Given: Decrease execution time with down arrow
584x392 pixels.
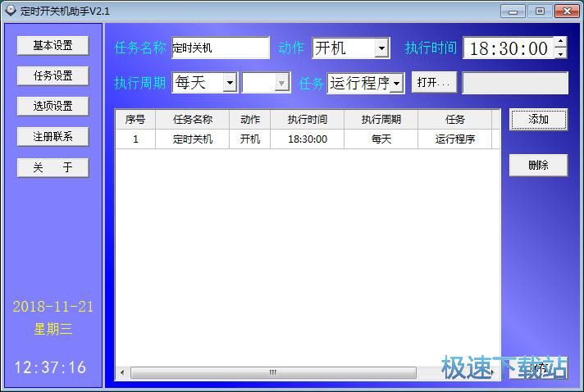Looking at the screenshot, I should pos(560,53).
